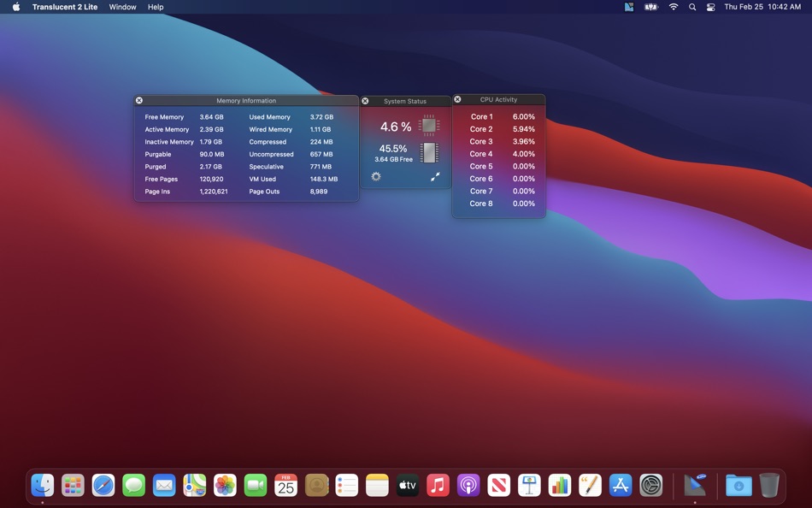The height and width of the screenshot is (508, 812).
Task: Open Control Center
Action: [x=710, y=7]
